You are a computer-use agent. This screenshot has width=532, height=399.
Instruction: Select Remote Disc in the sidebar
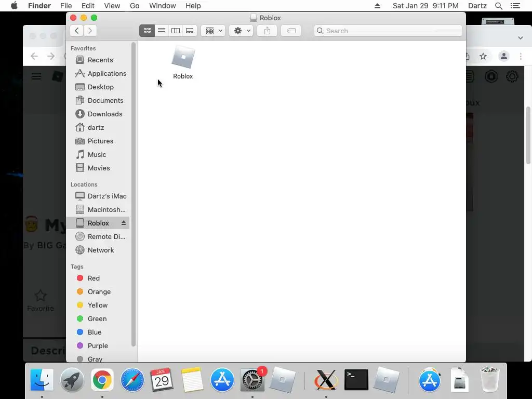[x=98, y=237]
